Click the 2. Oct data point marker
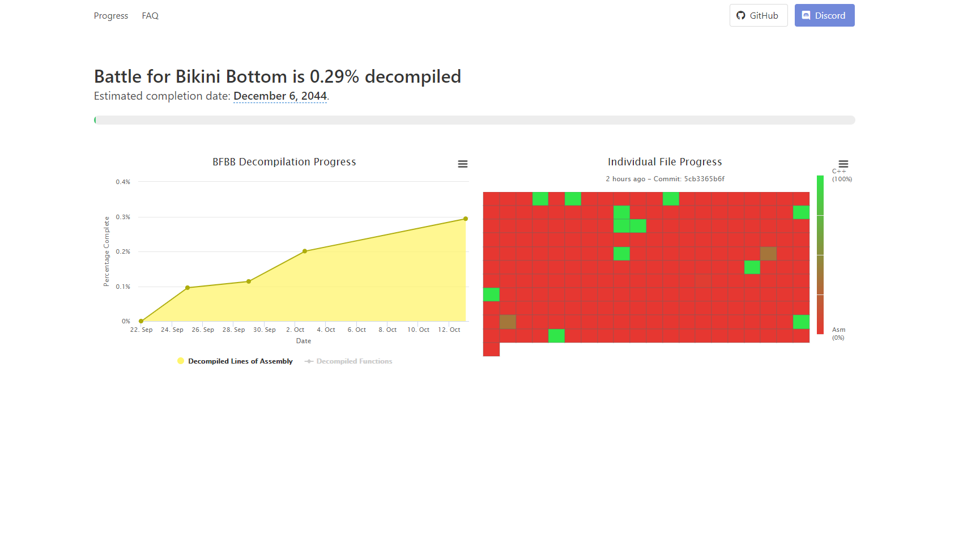 305,251
